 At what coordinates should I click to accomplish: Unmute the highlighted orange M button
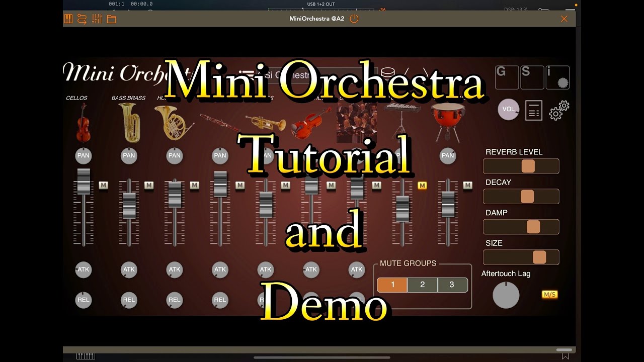pyautogui.click(x=422, y=186)
